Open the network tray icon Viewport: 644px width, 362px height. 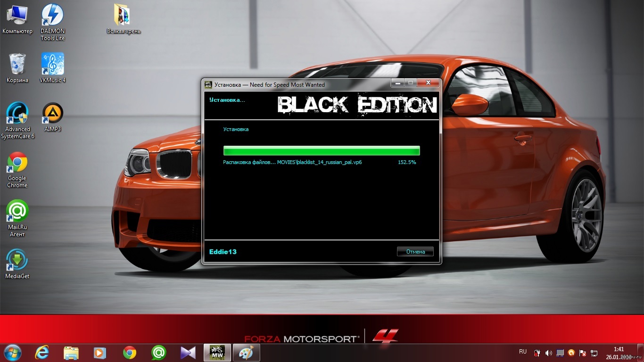[594, 353]
